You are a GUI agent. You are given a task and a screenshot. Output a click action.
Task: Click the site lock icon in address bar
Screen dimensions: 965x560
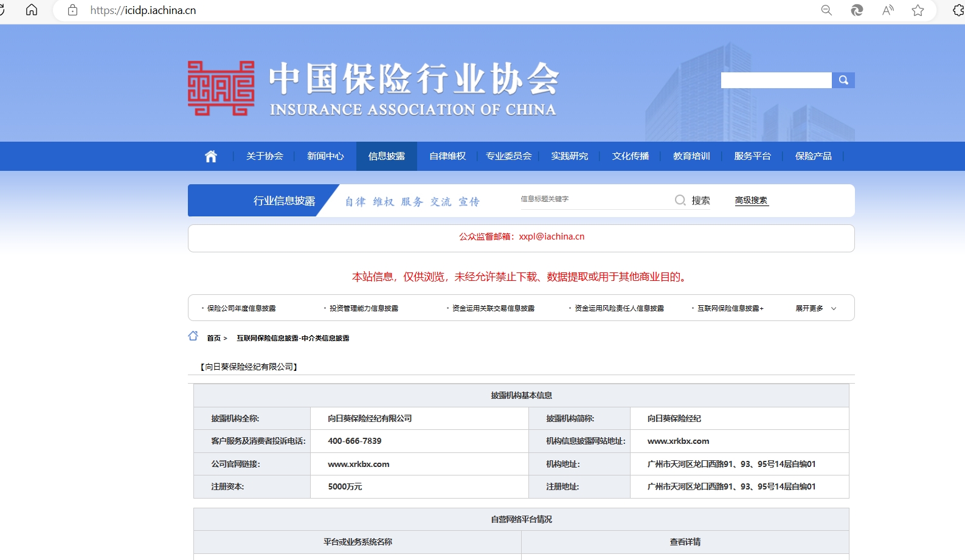point(72,10)
